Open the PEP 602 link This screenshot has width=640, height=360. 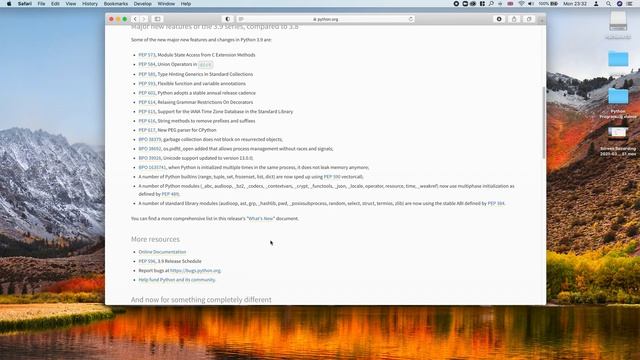point(147,93)
